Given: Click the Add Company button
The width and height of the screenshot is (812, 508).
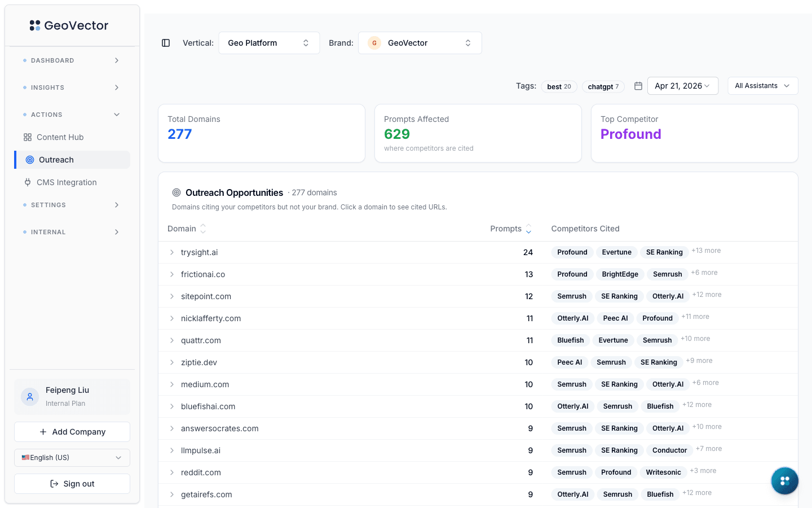Looking at the screenshot, I should (72, 431).
